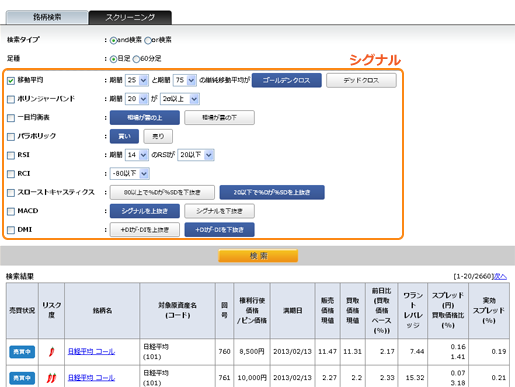515x387 pixels.
Task: Tick the DMI checkbox
Action: coord(11,230)
